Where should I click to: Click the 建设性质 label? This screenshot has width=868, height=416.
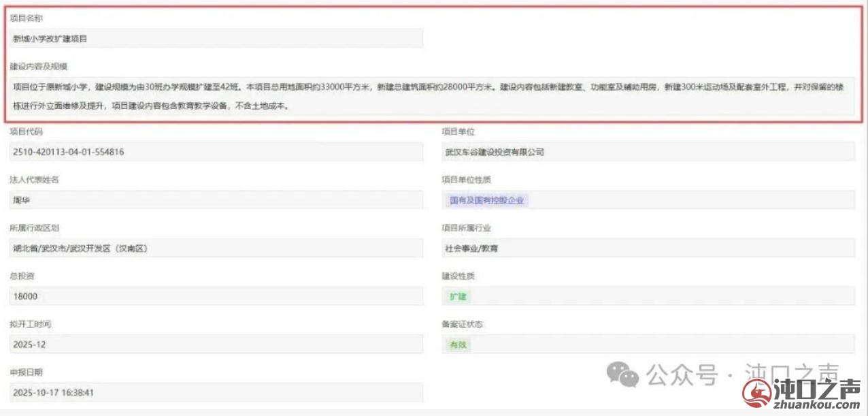pyautogui.click(x=458, y=276)
